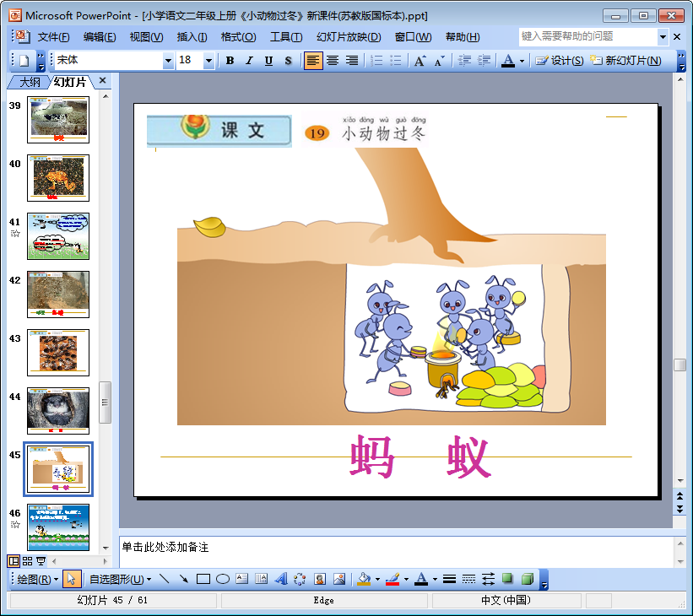Insert WordArt
The height and width of the screenshot is (616, 693).
click(x=280, y=579)
